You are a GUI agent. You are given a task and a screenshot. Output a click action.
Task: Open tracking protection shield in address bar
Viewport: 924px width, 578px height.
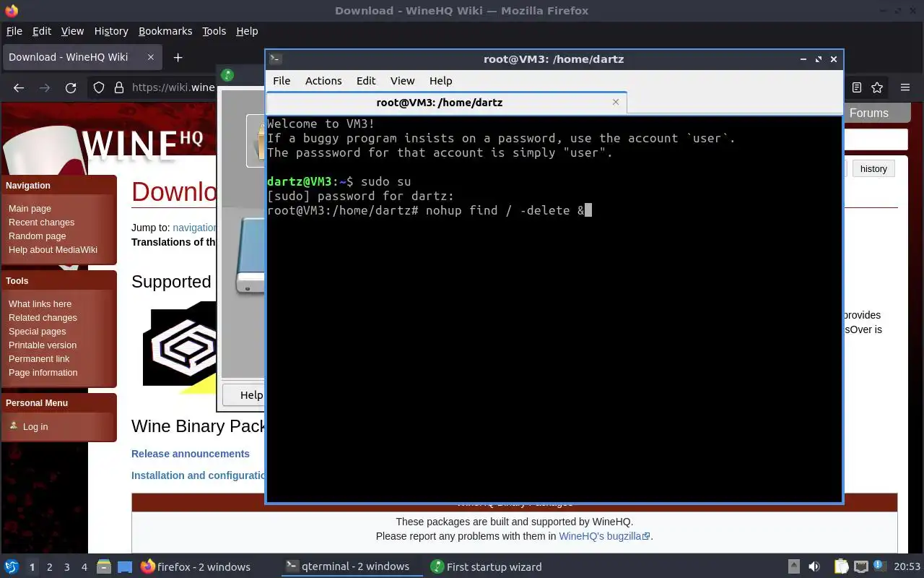pyautogui.click(x=99, y=87)
